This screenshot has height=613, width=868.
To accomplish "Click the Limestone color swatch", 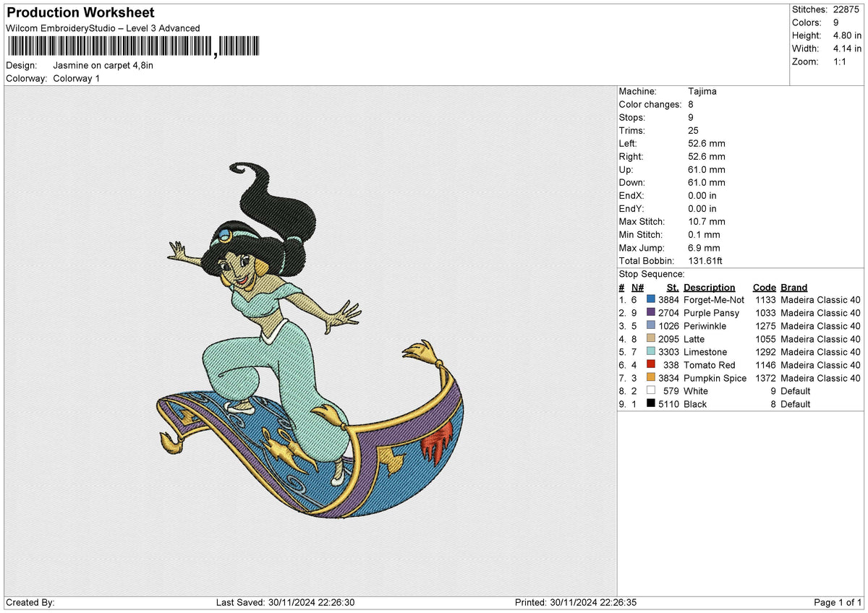I will [651, 351].
